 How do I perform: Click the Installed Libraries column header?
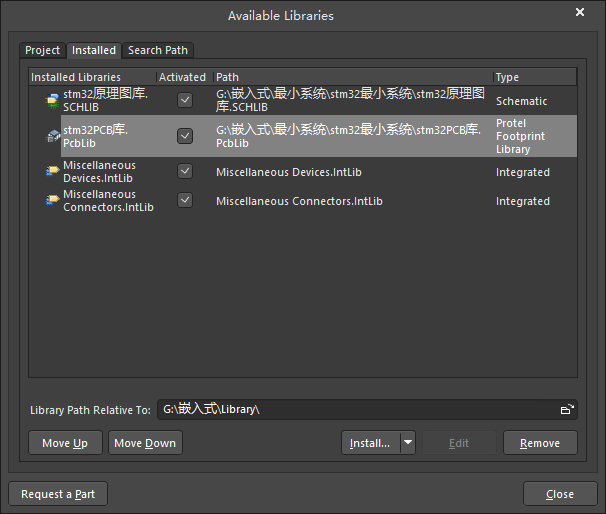click(92, 77)
